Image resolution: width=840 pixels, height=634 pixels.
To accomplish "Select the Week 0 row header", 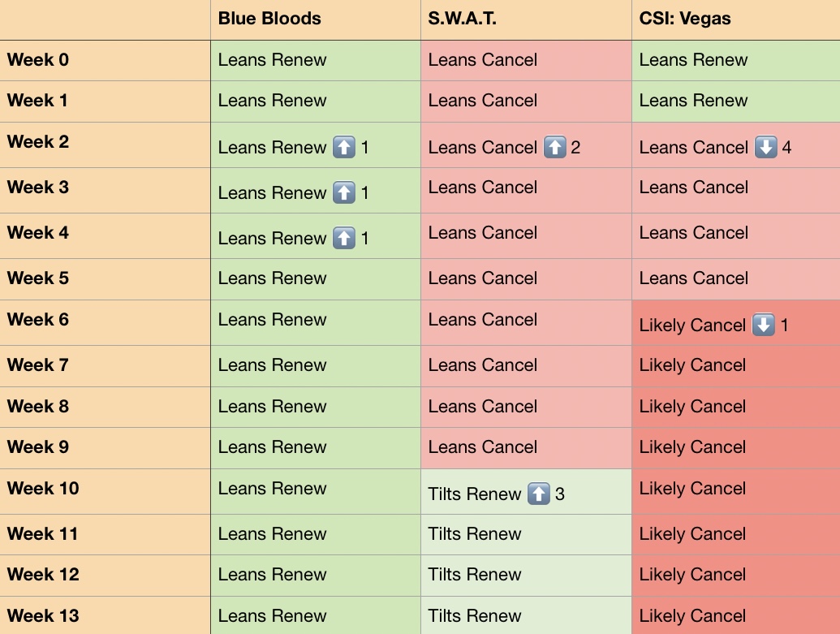I will click(x=105, y=61).
